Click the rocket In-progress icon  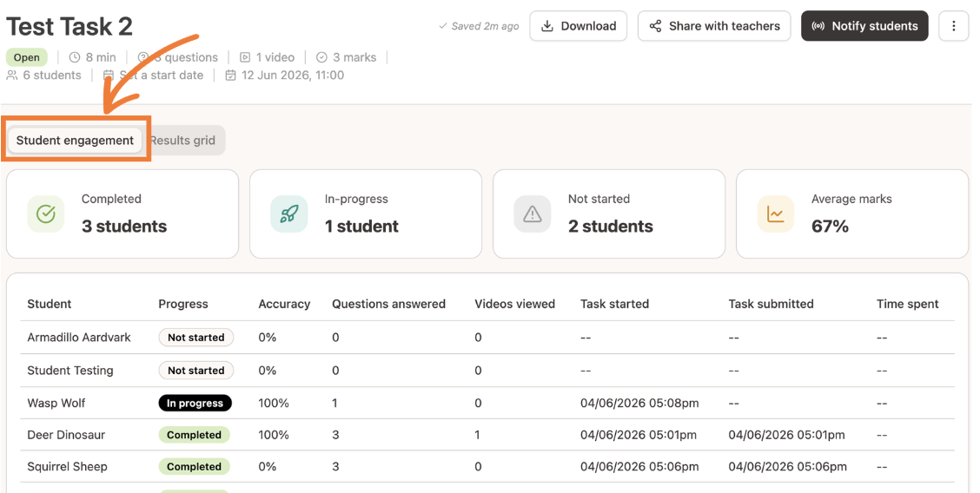(288, 214)
